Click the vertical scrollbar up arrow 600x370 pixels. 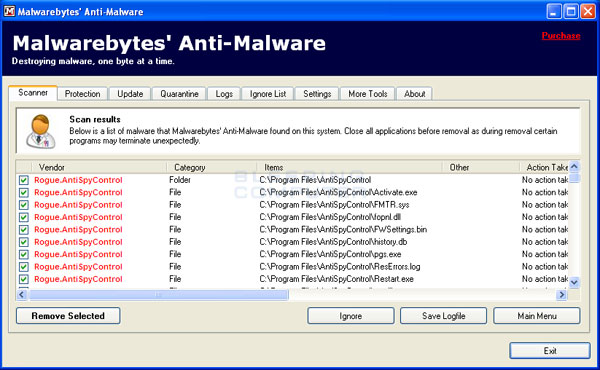coord(574,166)
